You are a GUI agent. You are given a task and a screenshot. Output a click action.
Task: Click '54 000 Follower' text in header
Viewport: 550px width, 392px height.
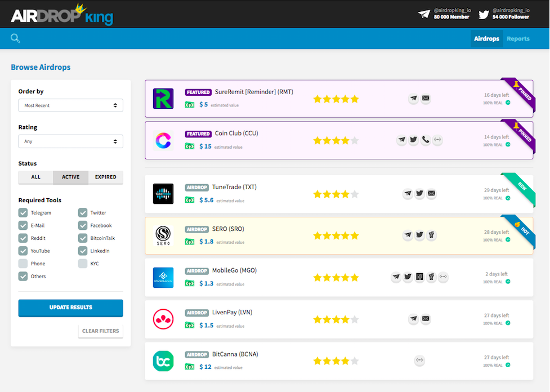point(511,17)
